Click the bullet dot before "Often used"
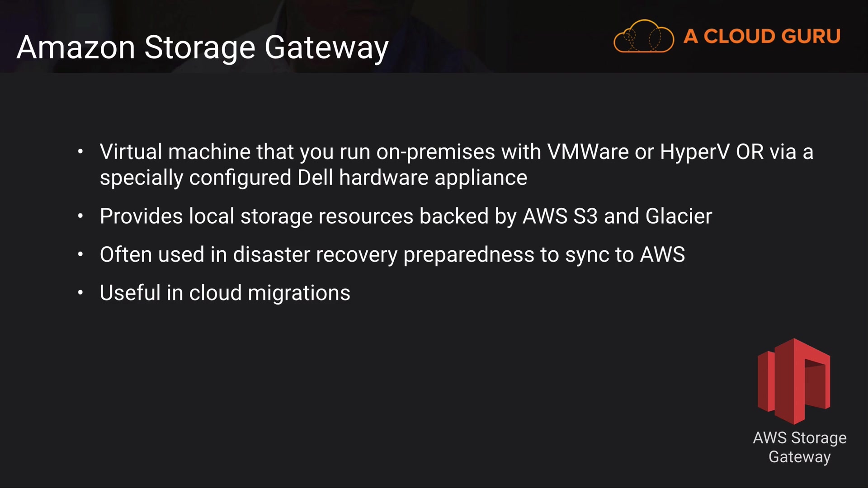Screen dimensions: 868x488 tap(80, 255)
